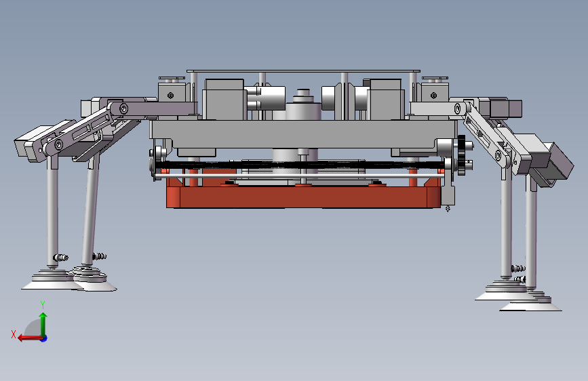The width and height of the screenshot is (588, 381).
Task: Select the long silver rod below the belt
Action: pyautogui.click(x=300, y=176)
